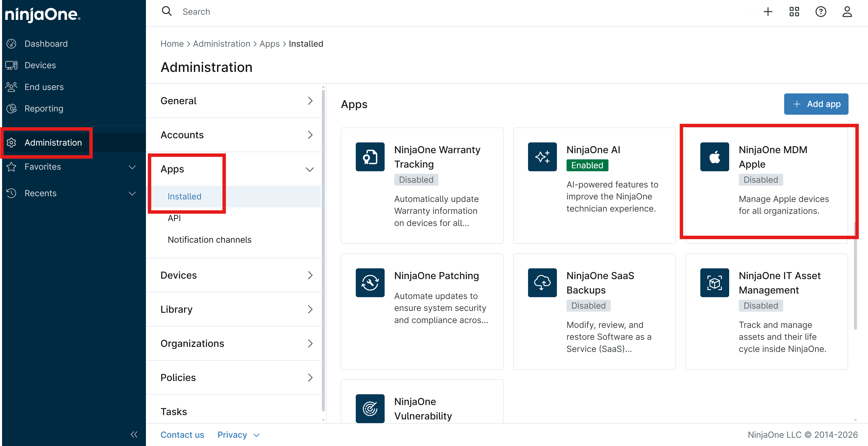Image resolution: width=868 pixels, height=446 pixels.
Task: Open Reporting in sidebar
Action: click(44, 109)
